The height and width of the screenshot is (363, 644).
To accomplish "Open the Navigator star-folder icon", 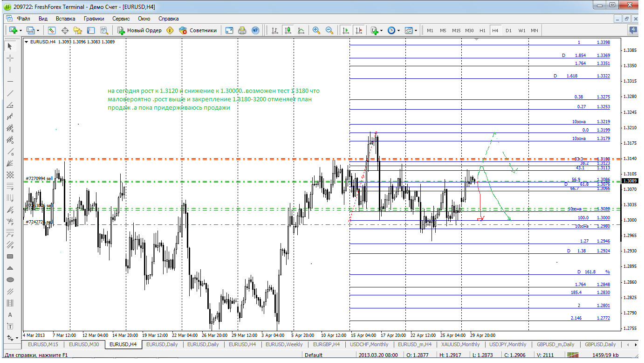I will [78, 30].
